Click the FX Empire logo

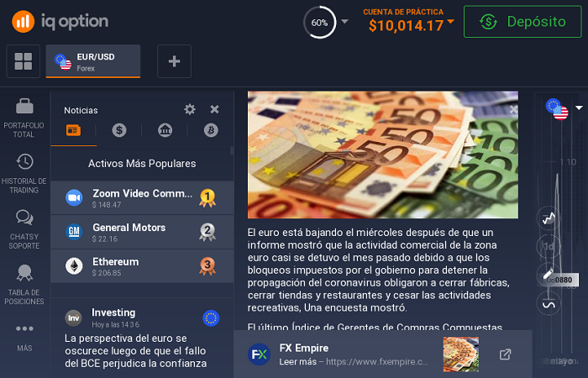259,354
